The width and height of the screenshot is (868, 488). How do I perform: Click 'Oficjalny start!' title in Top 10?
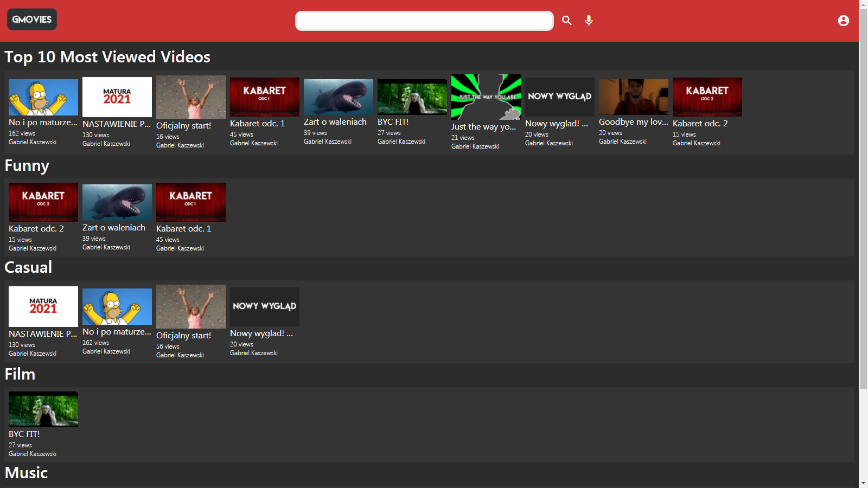point(184,126)
